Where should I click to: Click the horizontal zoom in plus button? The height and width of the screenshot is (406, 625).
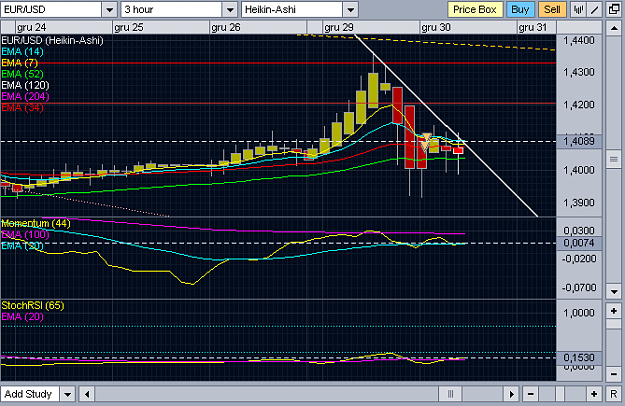click(594, 394)
